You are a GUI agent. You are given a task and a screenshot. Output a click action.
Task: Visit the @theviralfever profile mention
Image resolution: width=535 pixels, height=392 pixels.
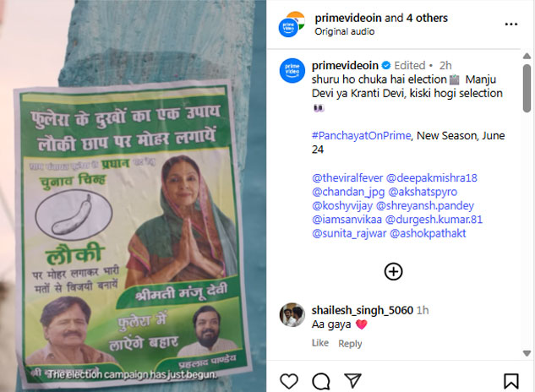[347, 177]
